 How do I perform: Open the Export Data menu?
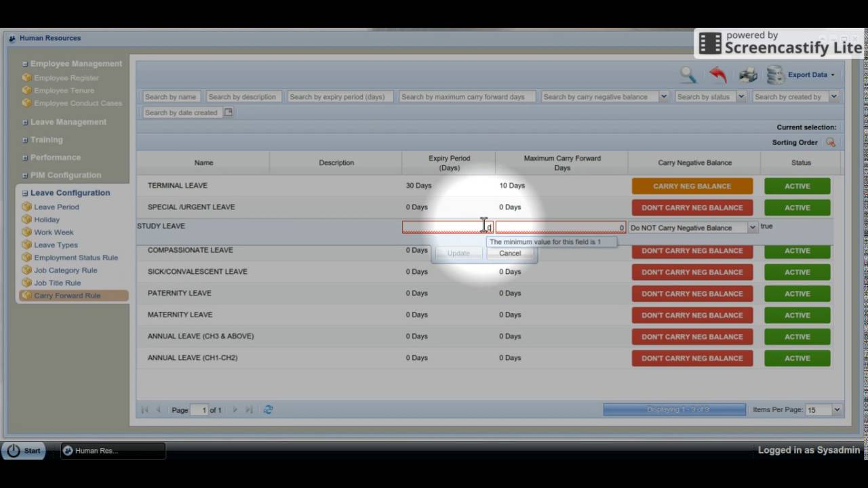point(802,75)
